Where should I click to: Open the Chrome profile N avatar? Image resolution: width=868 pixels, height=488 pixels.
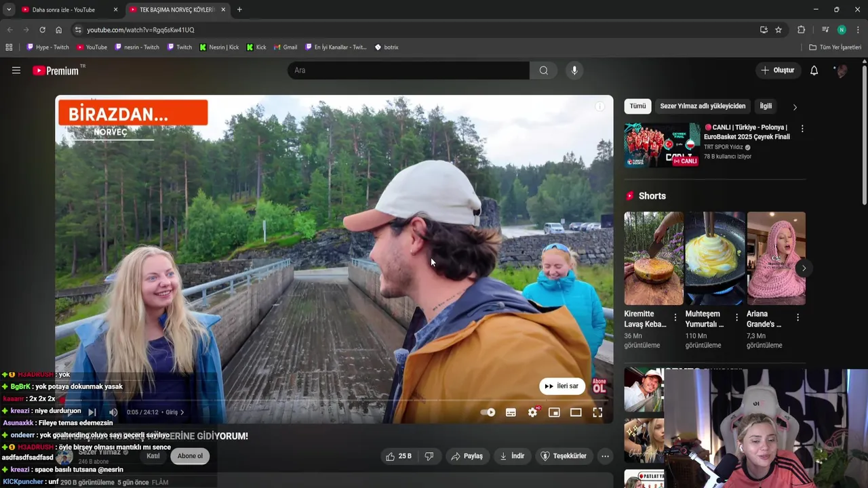coord(842,30)
